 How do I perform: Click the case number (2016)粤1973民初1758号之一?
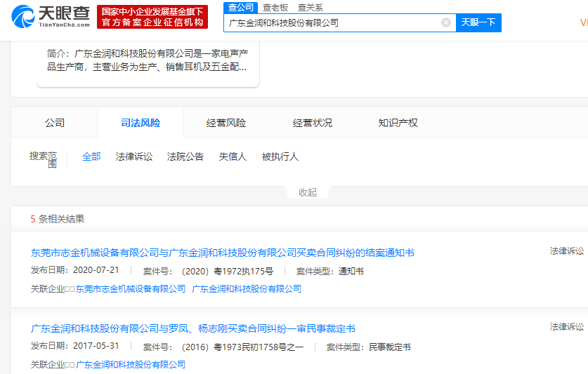[242, 347]
